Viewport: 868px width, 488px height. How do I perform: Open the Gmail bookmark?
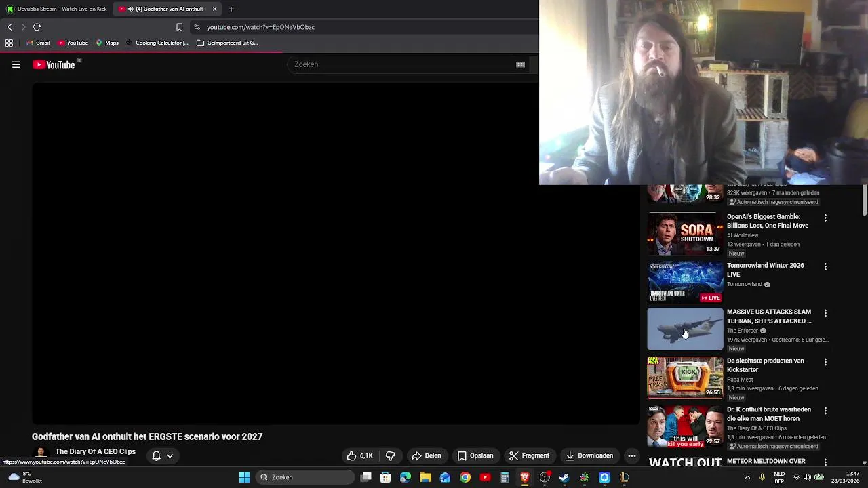tap(38, 43)
